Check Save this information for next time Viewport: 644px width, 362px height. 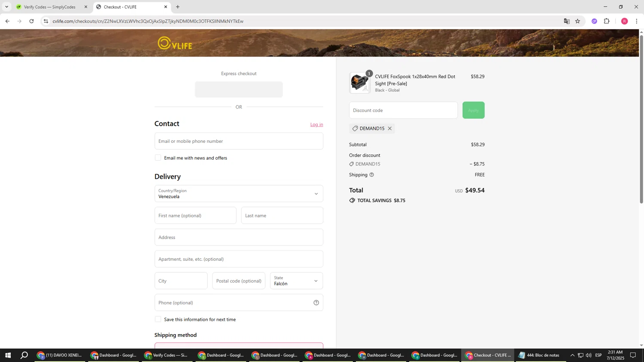(158, 319)
